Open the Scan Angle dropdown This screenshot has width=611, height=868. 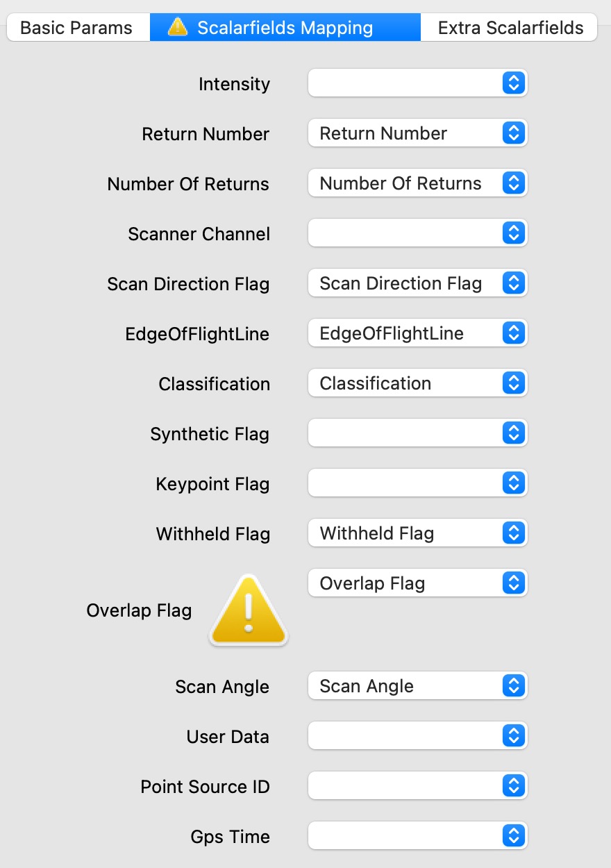(x=417, y=686)
